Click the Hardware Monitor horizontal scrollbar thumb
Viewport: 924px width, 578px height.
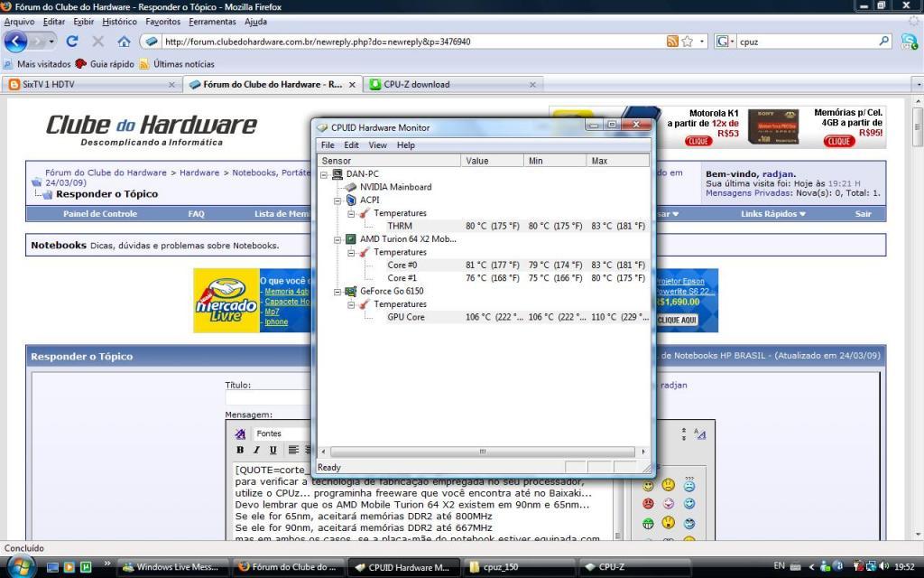pos(483,452)
